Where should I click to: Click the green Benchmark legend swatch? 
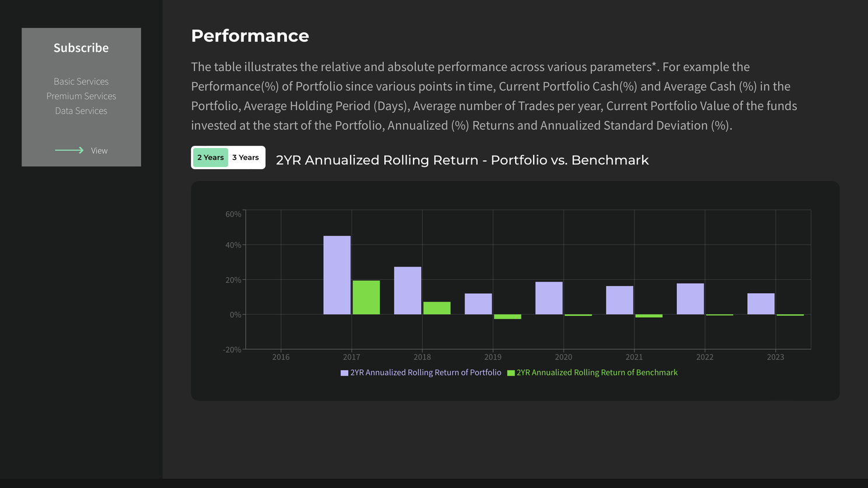pyautogui.click(x=511, y=373)
